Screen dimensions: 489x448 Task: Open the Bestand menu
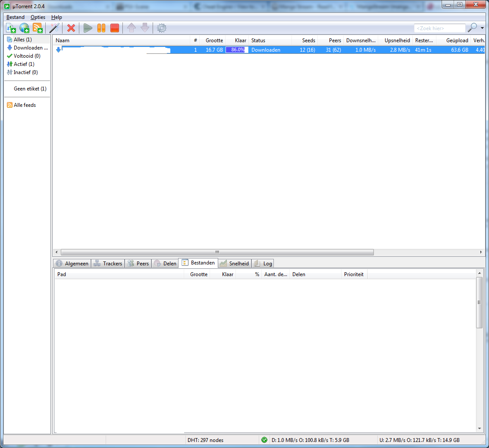pos(16,17)
